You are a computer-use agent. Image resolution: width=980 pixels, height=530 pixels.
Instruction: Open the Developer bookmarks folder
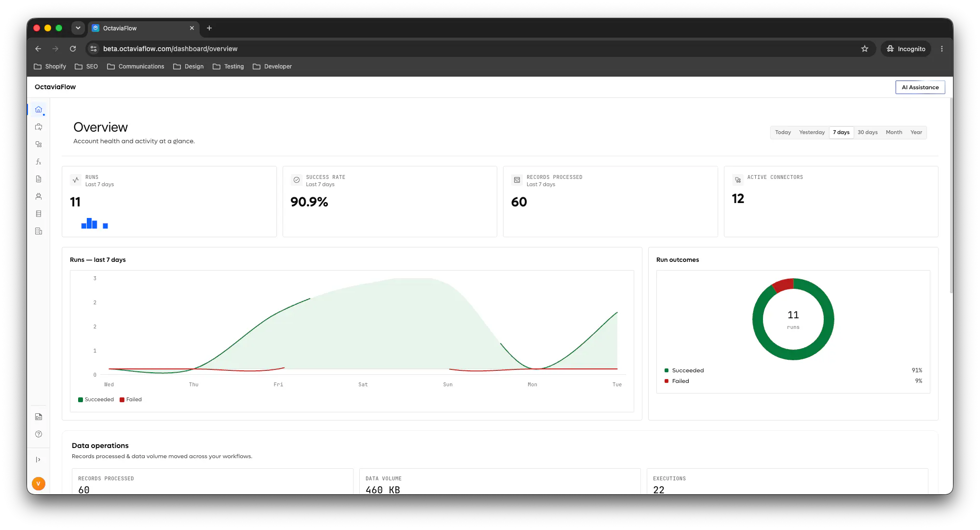tap(272, 67)
